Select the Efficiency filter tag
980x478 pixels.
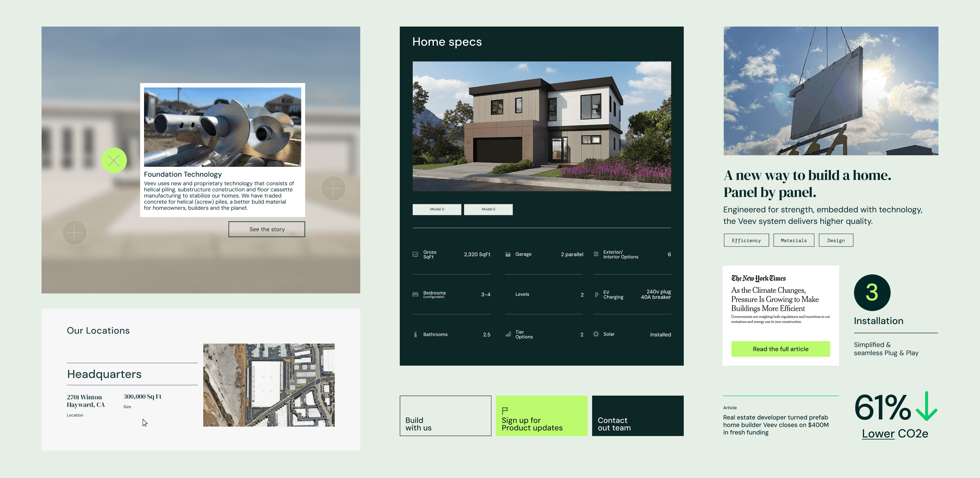click(746, 240)
